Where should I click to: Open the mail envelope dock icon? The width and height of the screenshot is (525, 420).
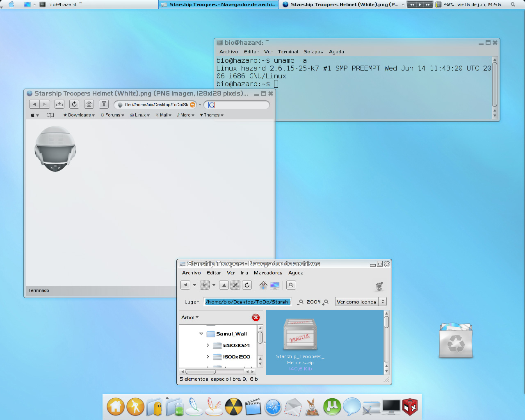pyautogui.click(x=293, y=407)
